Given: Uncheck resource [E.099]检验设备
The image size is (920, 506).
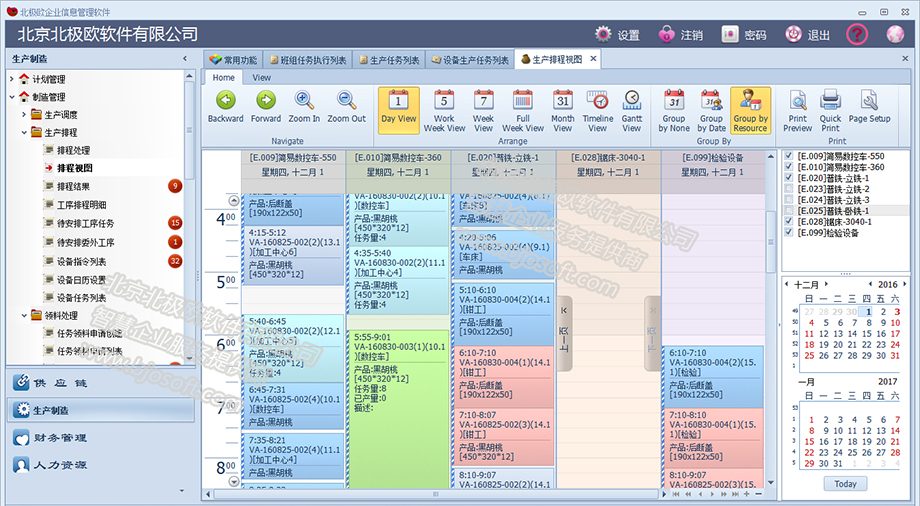Looking at the screenshot, I should (789, 232).
